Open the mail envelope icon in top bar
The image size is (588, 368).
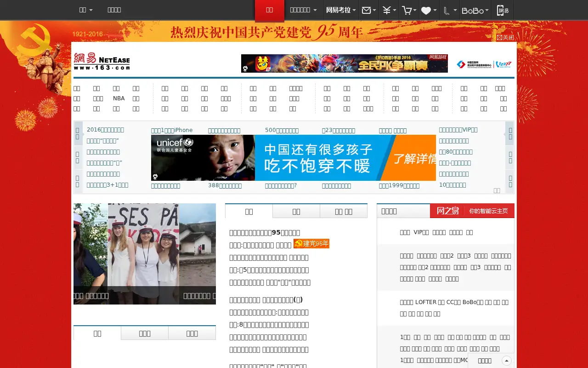point(366,10)
